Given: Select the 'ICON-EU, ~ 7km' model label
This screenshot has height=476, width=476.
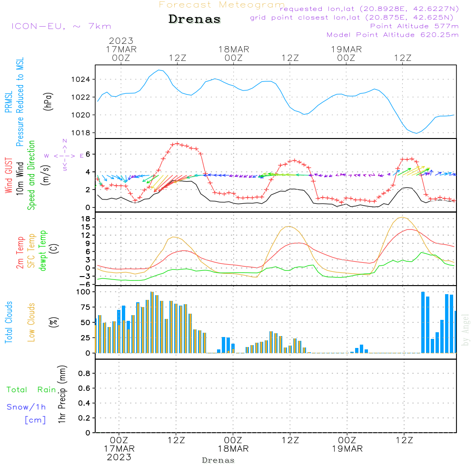Looking at the screenshot, I should pyautogui.click(x=61, y=26).
